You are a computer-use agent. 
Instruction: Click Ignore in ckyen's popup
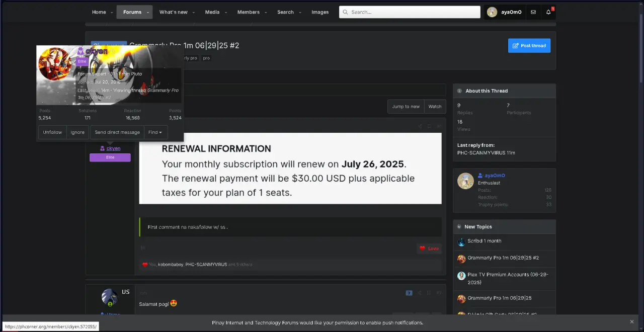[x=77, y=132]
